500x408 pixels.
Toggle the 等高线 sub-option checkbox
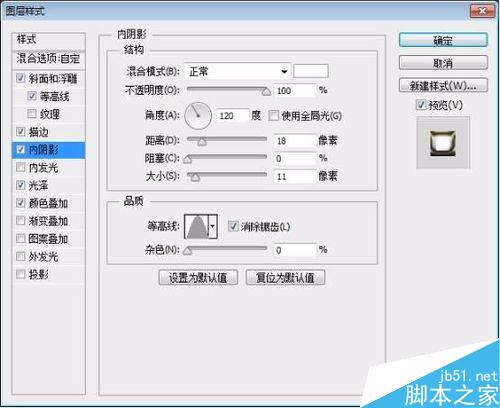(x=32, y=96)
